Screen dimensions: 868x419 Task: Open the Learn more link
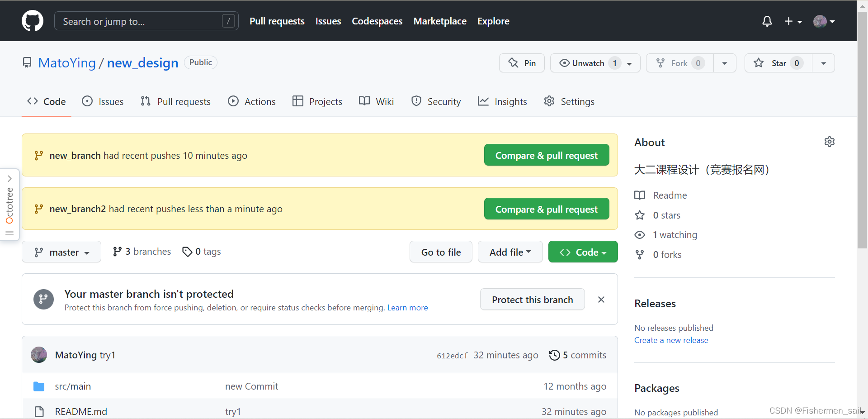tap(407, 308)
